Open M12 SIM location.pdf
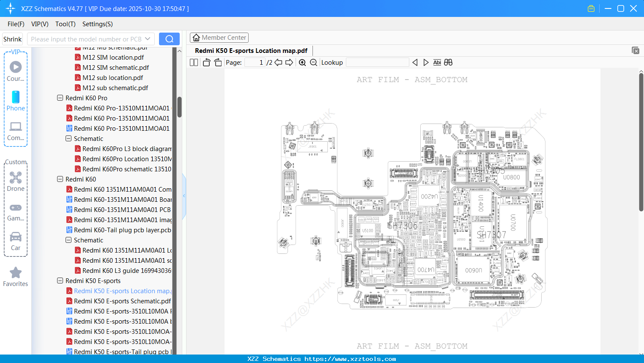Screen dimensions: 644x363 pos(113,57)
